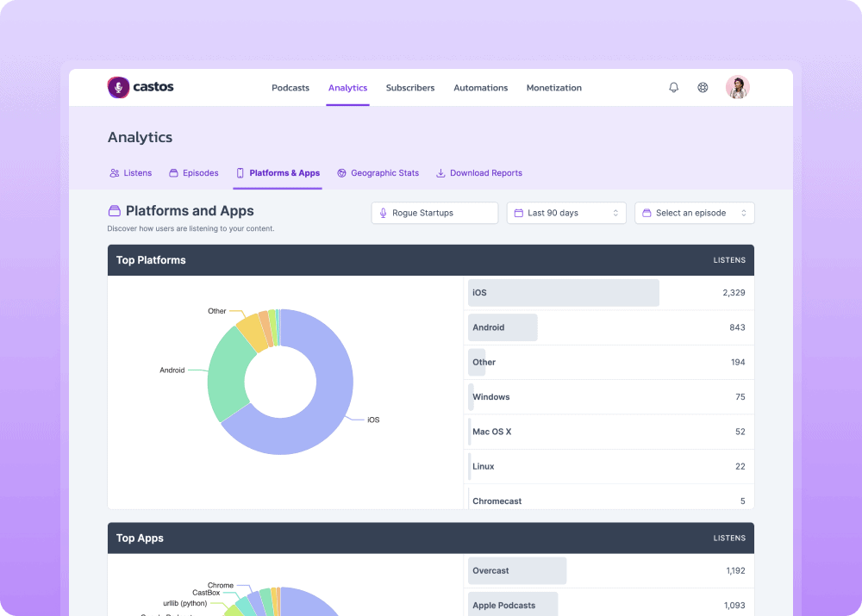This screenshot has width=862, height=616.
Task: Click the Episodes tab icon
Action: (x=174, y=173)
